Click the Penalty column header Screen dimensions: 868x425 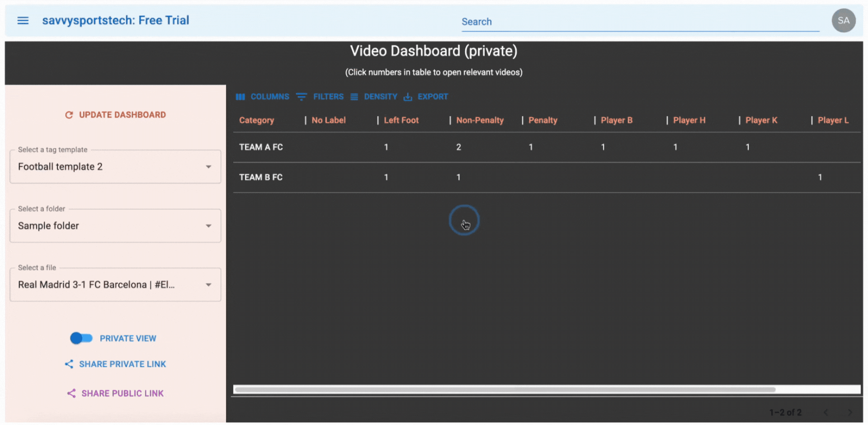(x=543, y=120)
